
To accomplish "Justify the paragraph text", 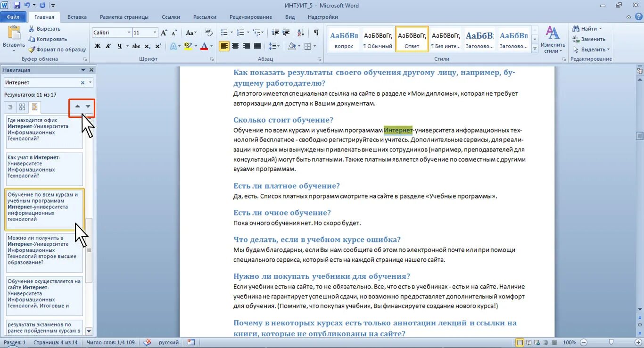I will click(x=257, y=46).
